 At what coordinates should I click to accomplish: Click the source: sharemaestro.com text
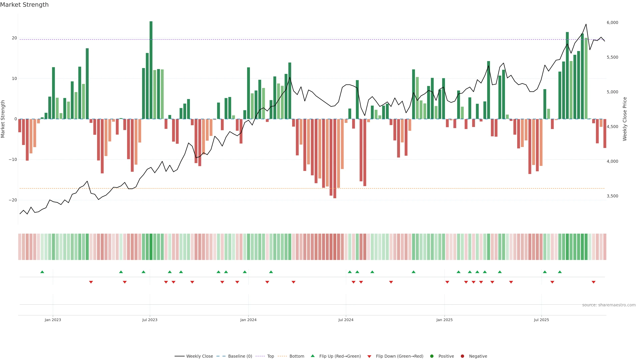point(609,305)
